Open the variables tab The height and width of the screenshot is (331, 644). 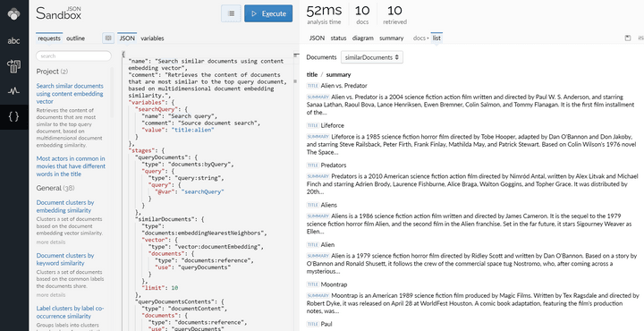(x=152, y=38)
